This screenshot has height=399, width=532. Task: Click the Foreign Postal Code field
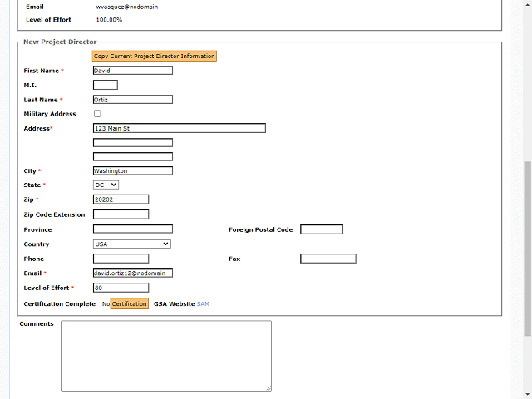tap(322, 229)
